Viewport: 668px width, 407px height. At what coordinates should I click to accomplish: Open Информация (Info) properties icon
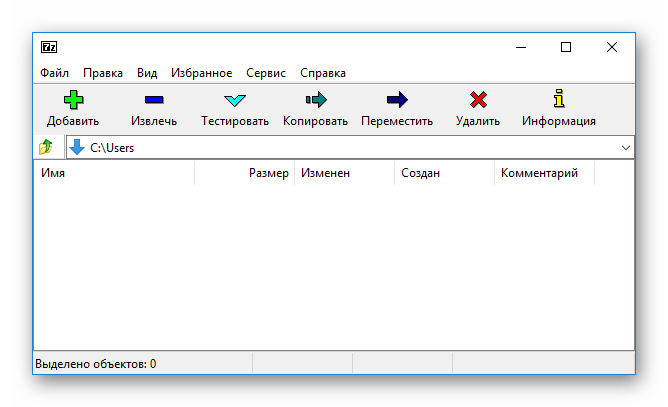click(x=559, y=99)
